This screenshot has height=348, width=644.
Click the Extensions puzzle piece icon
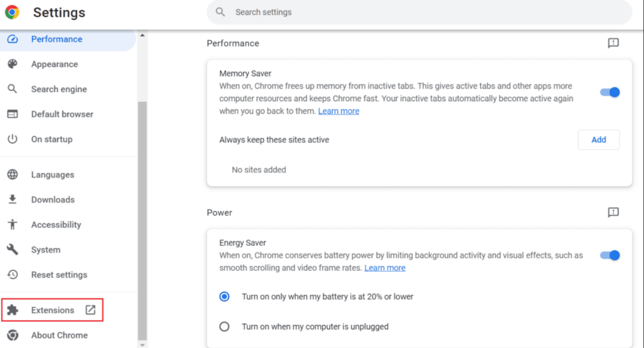pyautogui.click(x=13, y=310)
